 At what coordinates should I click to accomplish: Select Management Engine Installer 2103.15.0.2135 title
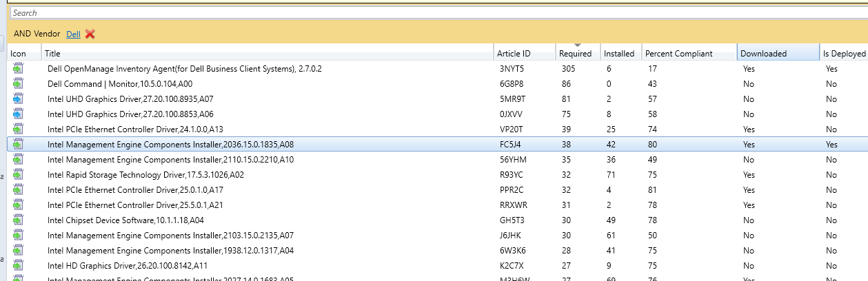pyautogui.click(x=171, y=236)
